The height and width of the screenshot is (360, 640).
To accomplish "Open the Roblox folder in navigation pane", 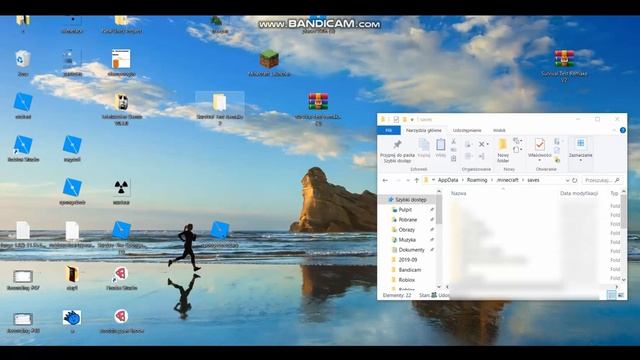I will pyautogui.click(x=407, y=280).
